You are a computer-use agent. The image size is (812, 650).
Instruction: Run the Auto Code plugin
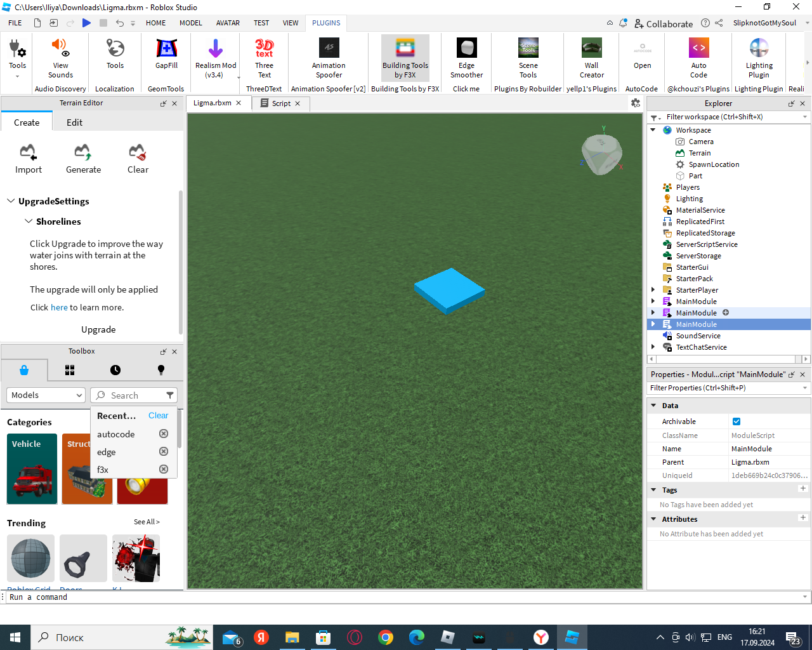(698, 58)
